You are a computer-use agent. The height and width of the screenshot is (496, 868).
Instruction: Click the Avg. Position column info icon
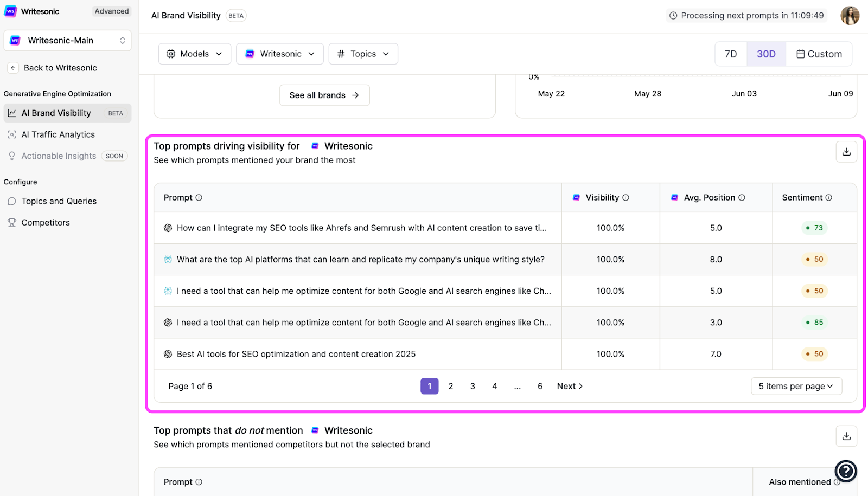tap(742, 198)
